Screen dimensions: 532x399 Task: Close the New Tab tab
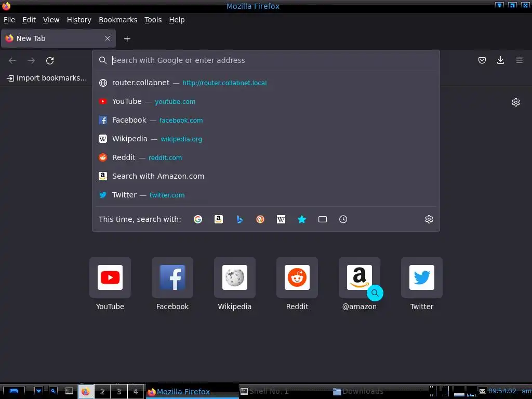pos(108,38)
